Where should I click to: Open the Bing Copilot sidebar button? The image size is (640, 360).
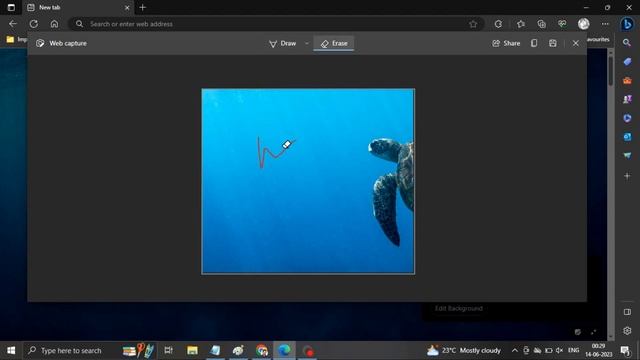coord(627,24)
